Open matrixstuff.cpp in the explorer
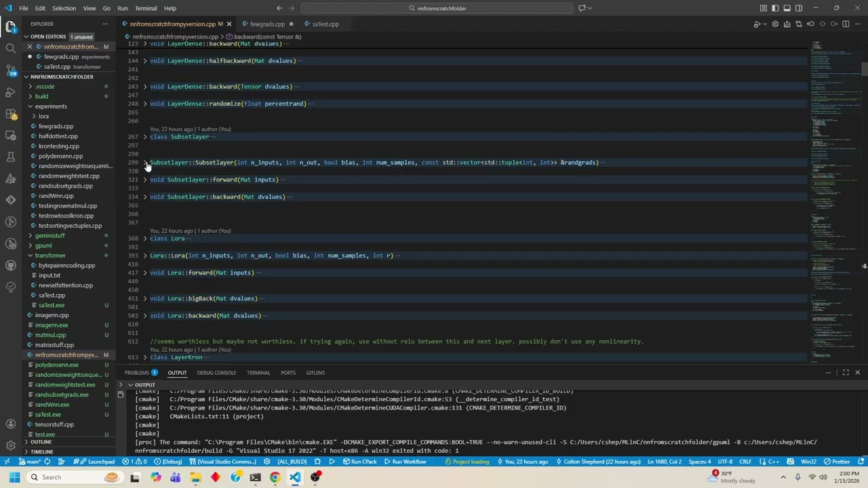The height and width of the screenshot is (488, 868). coord(54,345)
